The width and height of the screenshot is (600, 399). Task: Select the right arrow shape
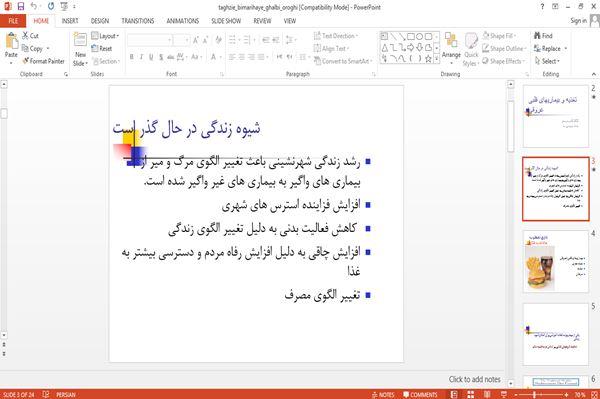[x=411, y=48]
